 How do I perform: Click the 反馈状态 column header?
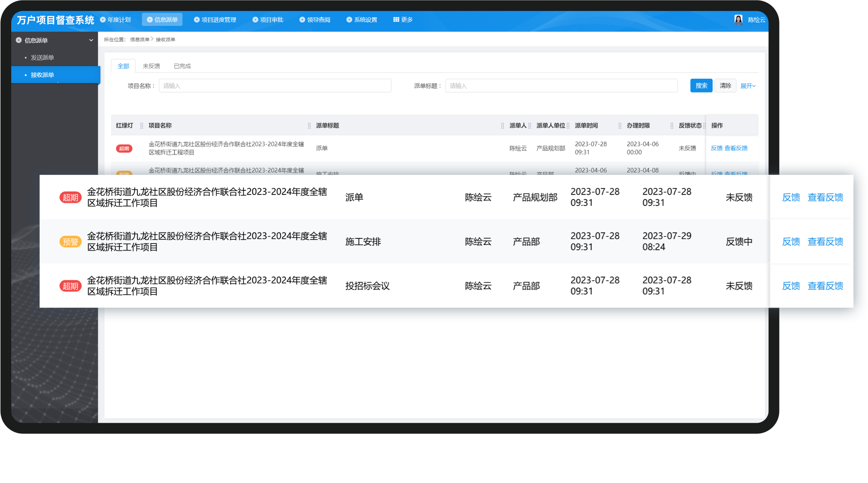point(690,126)
